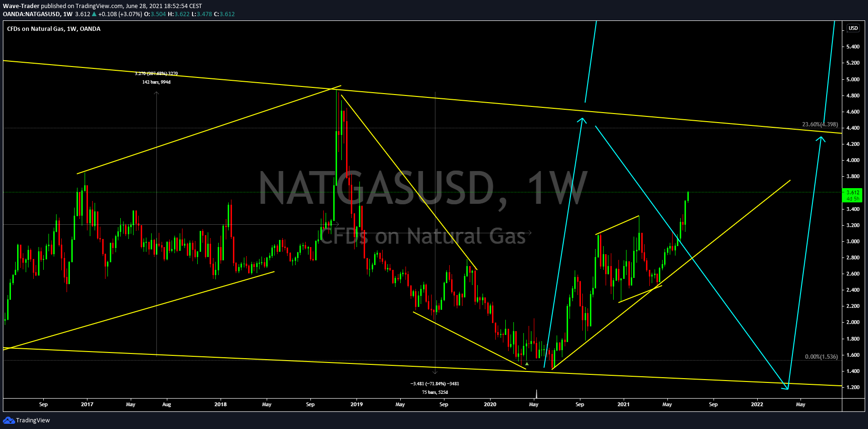Screen dimensions: 868x429
Task: Click the 5.000 price axis label
Action: tap(853, 79)
